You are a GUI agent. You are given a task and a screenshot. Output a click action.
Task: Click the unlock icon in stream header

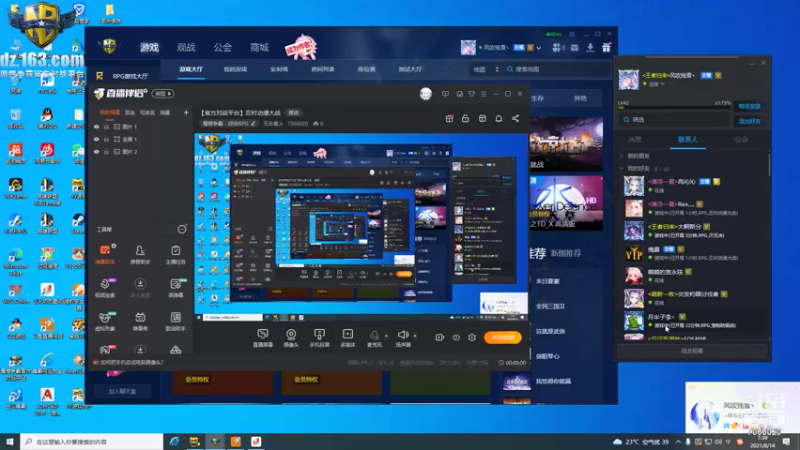(x=465, y=118)
